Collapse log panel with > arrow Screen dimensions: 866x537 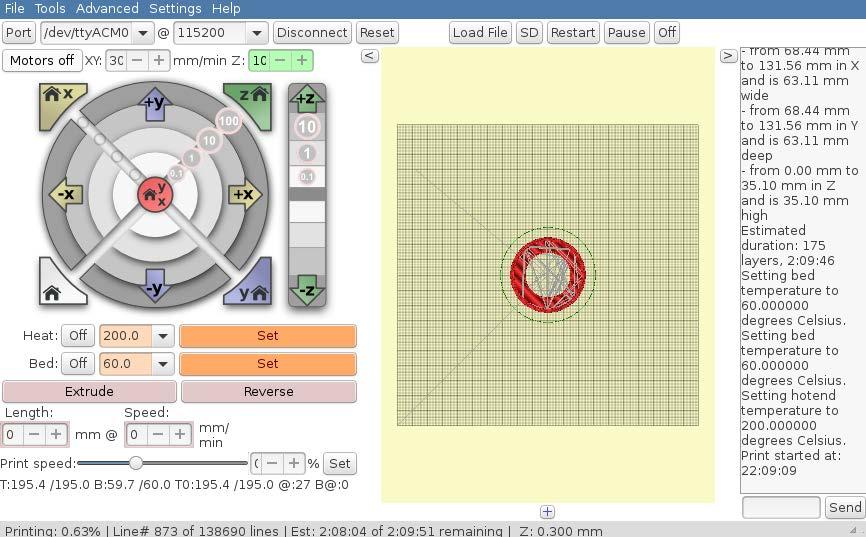click(728, 56)
